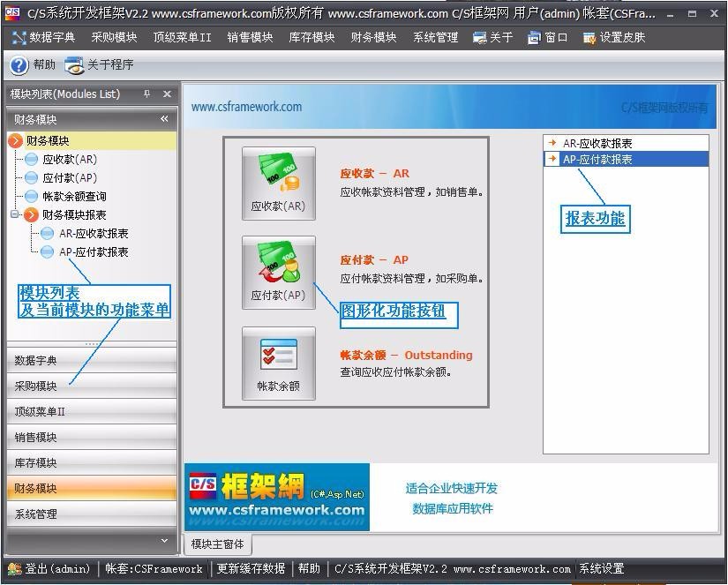Collapse the 财务模块 panel with the « arrow
Image resolution: width=728 pixels, height=585 pixels.
[x=162, y=118]
